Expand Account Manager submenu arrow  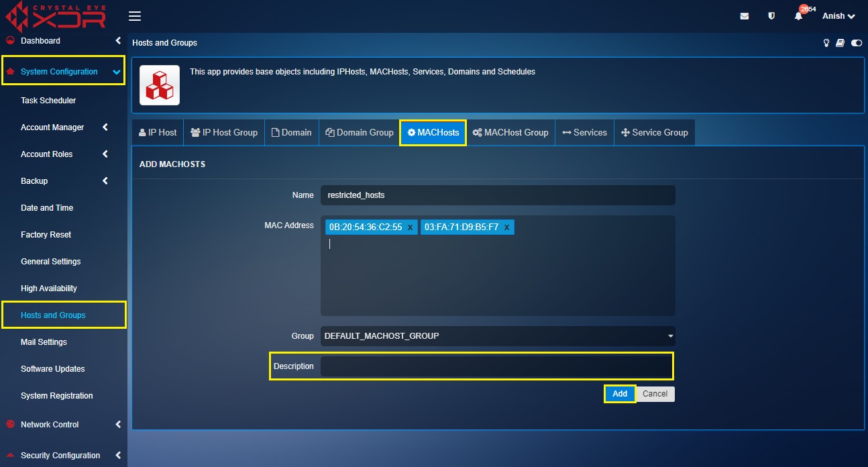(105, 127)
